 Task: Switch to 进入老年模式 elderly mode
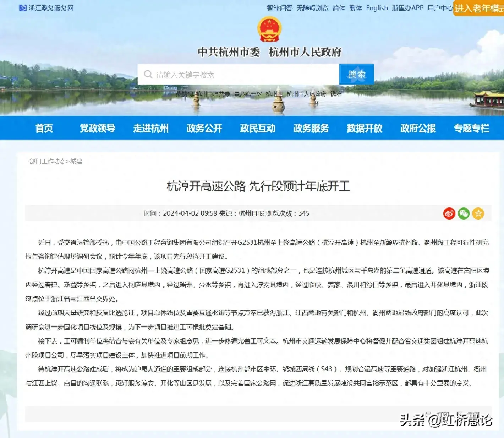click(x=478, y=9)
